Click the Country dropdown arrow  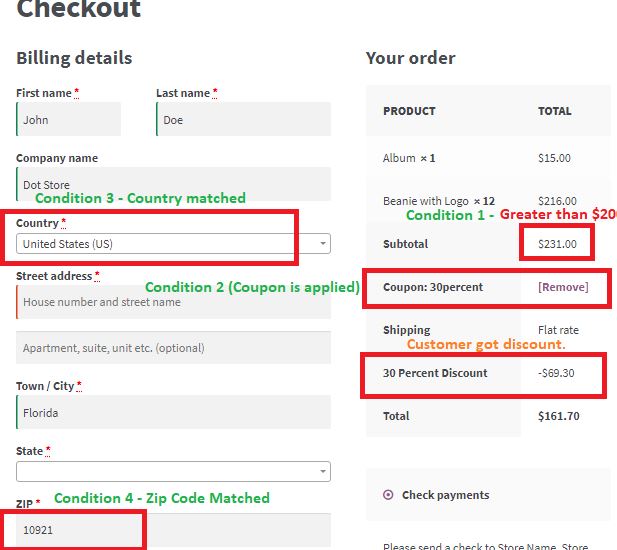pyautogui.click(x=323, y=244)
